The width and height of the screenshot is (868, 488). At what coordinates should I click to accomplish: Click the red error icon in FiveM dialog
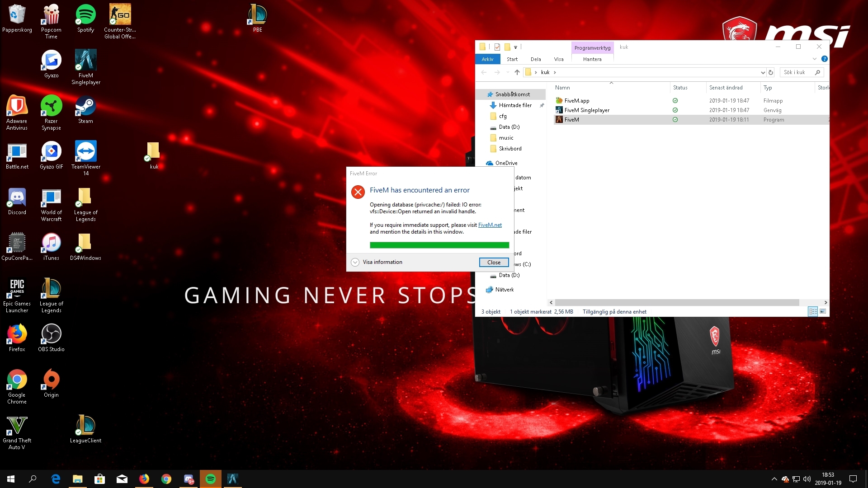click(x=358, y=192)
